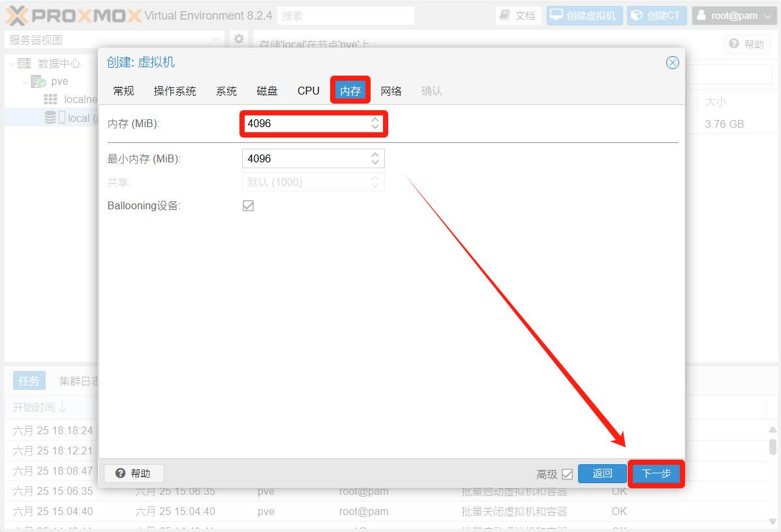Select the pve node in tree
The image size is (781, 532).
[x=59, y=81]
